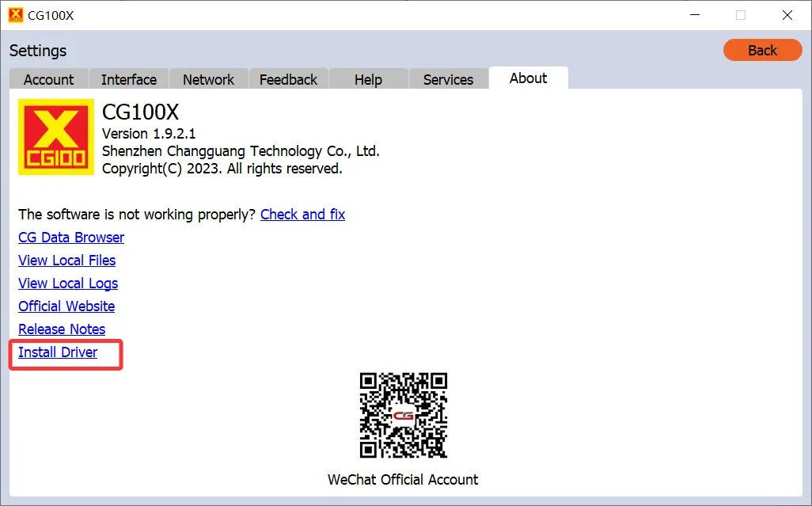Open the Release Notes link
This screenshot has width=812, height=506.
pos(62,329)
